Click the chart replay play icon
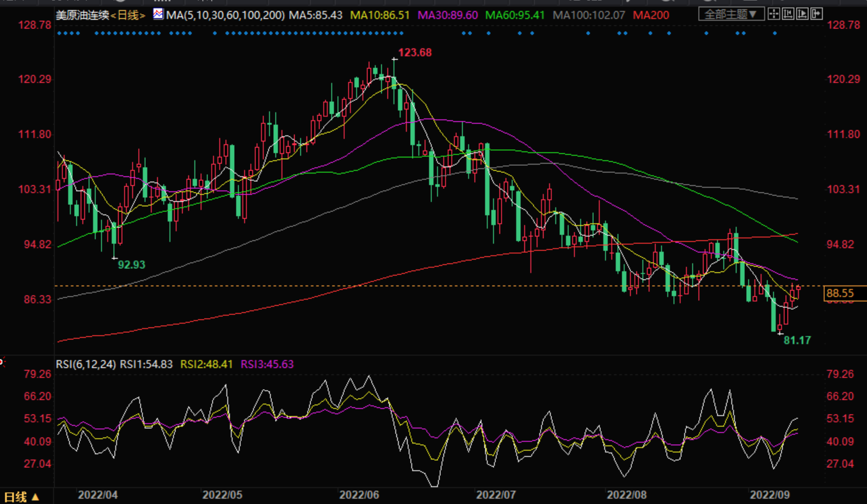867x504 pixels. click(x=802, y=14)
